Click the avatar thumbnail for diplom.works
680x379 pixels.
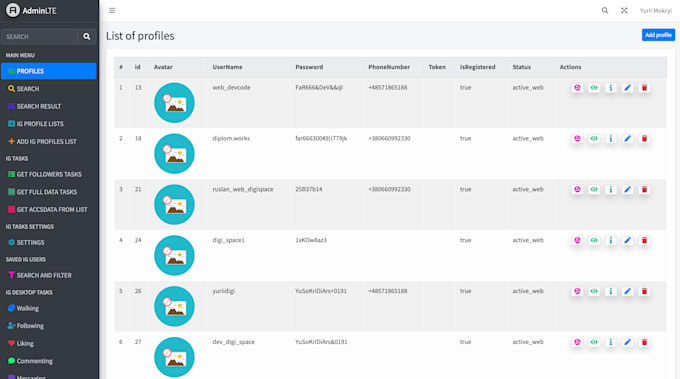tap(174, 154)
